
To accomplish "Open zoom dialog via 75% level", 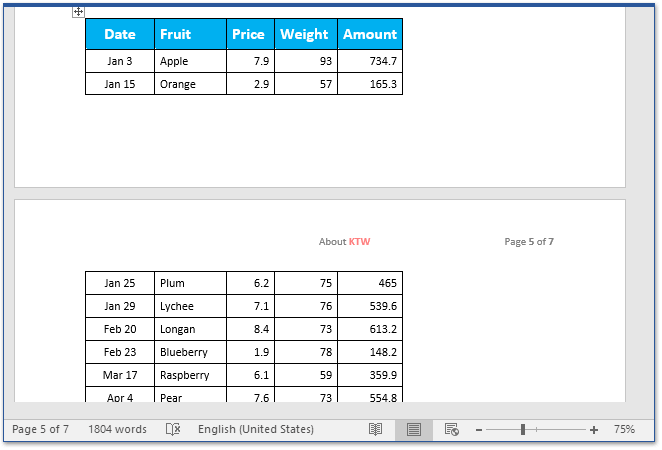I will tap(624, 429).
